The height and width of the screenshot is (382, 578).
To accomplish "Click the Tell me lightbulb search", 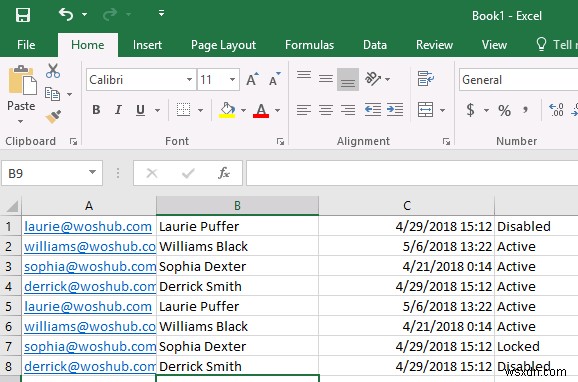I will click(541, 44).
